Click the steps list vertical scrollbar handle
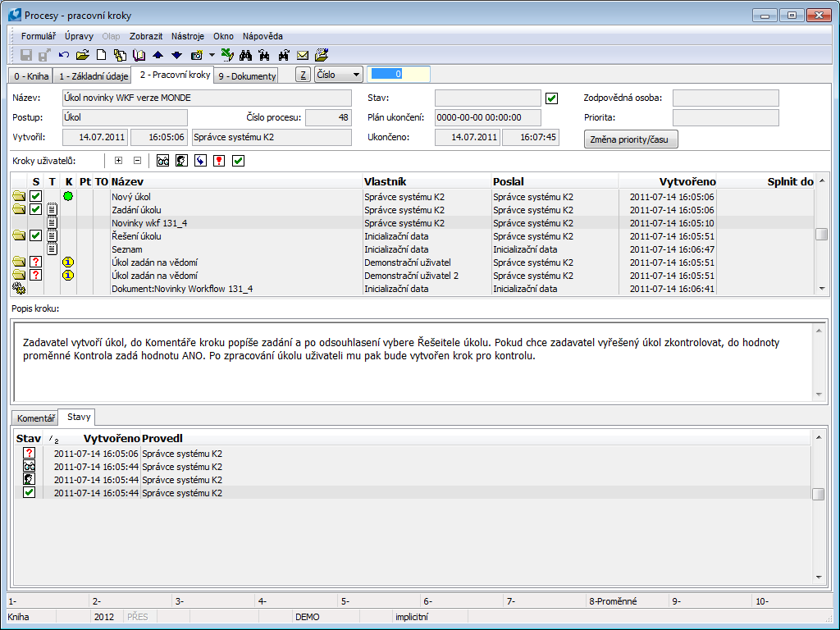The image size is (840, 630). 821,235
